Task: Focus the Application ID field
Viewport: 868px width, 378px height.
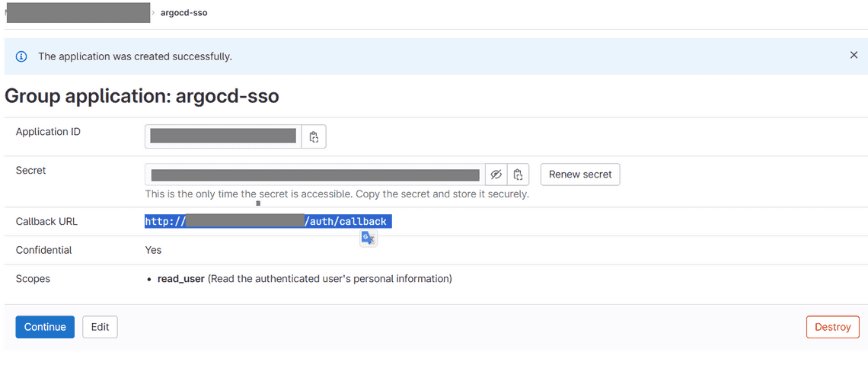Action: coord(223,136)
